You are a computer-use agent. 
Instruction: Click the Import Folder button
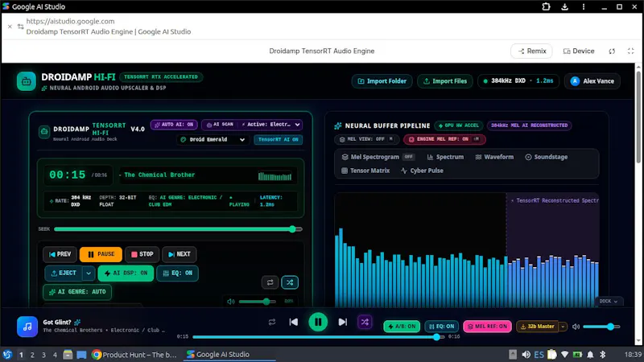pos(382,81)
